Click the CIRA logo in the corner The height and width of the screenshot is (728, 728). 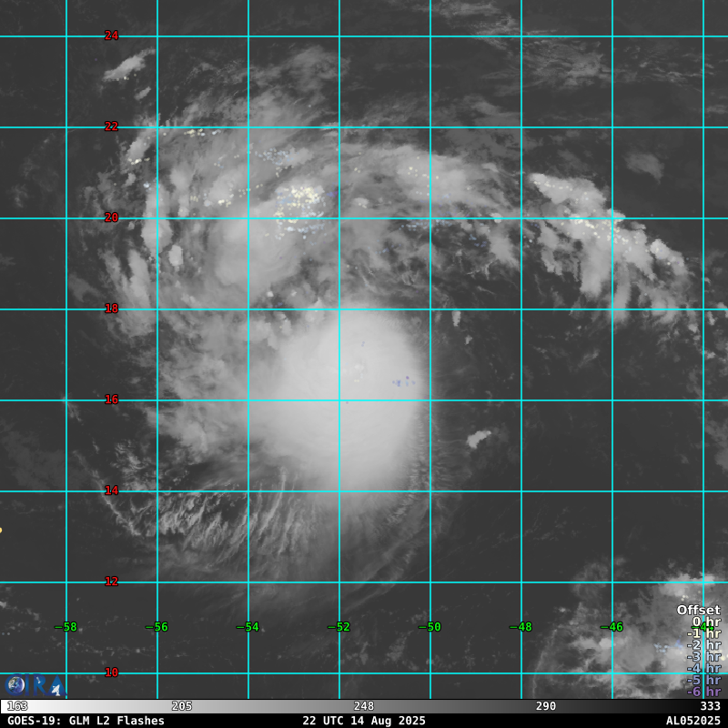pyautogui.click(x=35, y=685)
